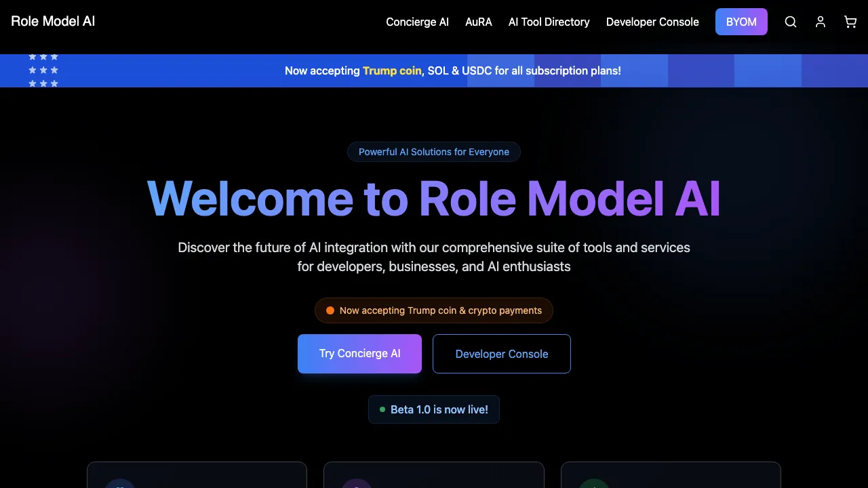The width and height of the screenshot is (868, 488).
Task: Click the Developer Console outlined button
Action: click(502, 353)
